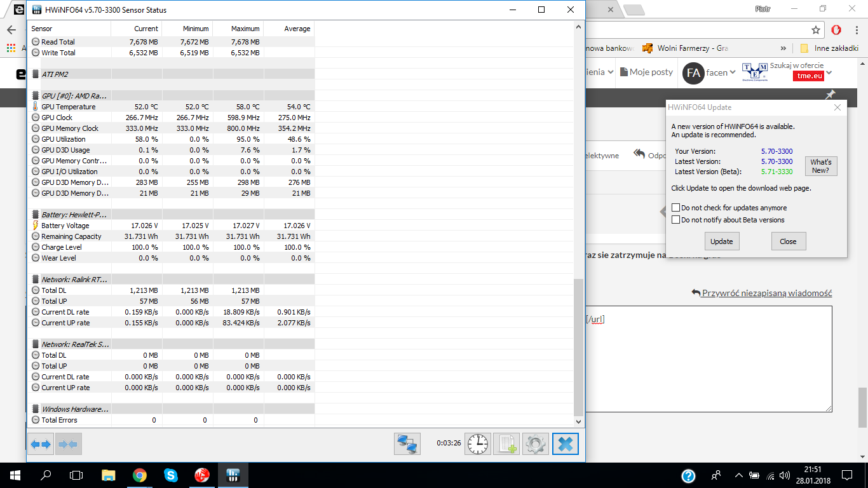Open the Action Center notification icon
This screenshot has width=868, height=488.
(x=846, y=475)
